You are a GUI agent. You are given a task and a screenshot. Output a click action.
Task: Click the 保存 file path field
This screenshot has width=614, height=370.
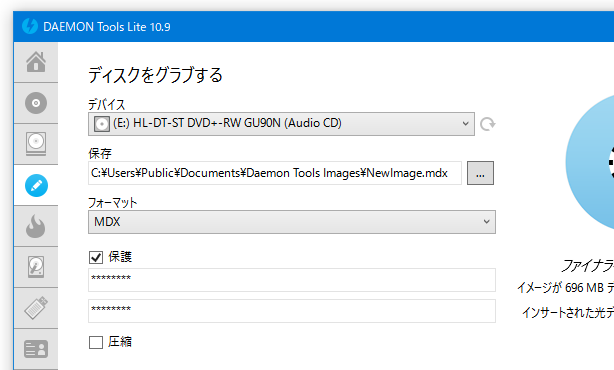click(275, 173)
